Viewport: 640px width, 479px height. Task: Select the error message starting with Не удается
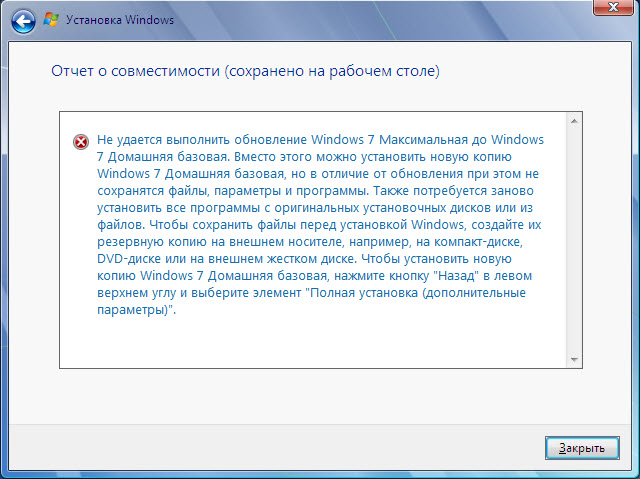pos(320,138)
